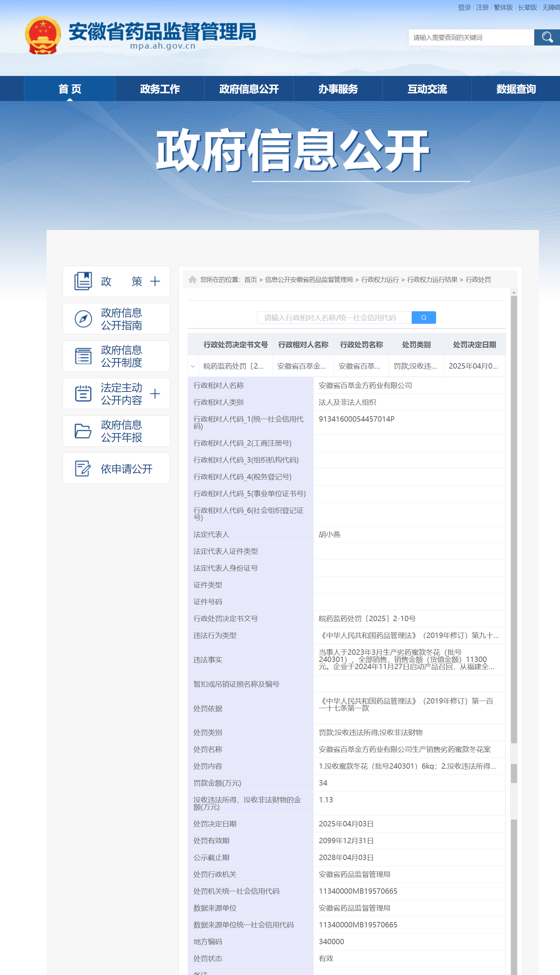
Task: Click the 注册 link
Action: [x=482, y=7]
